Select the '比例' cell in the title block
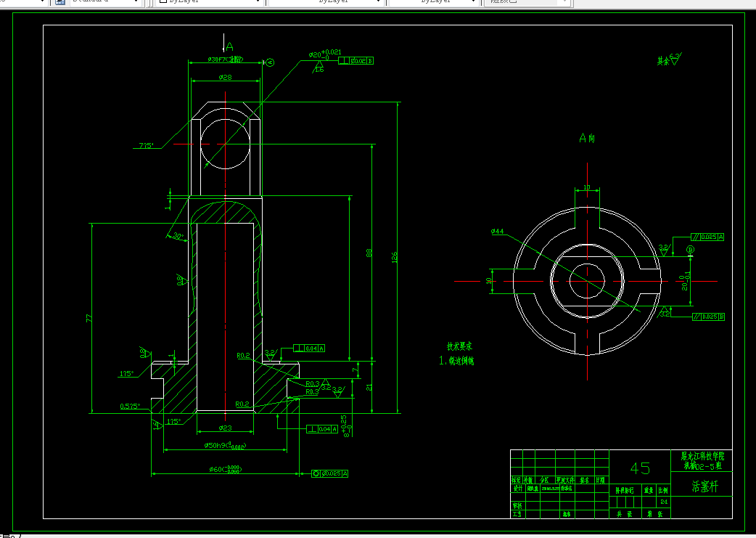 (x=663, y=490)
